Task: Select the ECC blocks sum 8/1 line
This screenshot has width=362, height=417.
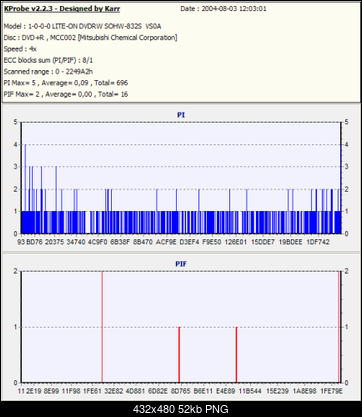Action: pyautogui.click(x=48, y=60)
